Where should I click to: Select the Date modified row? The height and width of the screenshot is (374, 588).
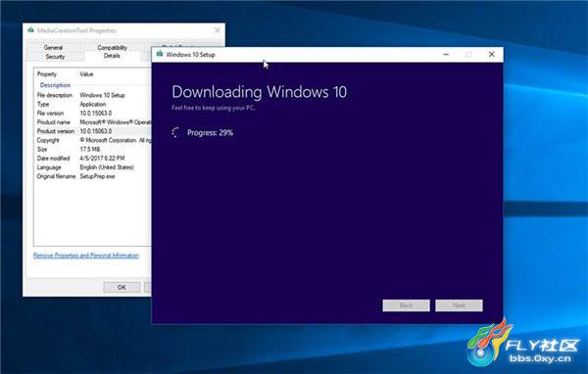pyautogui.click(x=93, y=159)
